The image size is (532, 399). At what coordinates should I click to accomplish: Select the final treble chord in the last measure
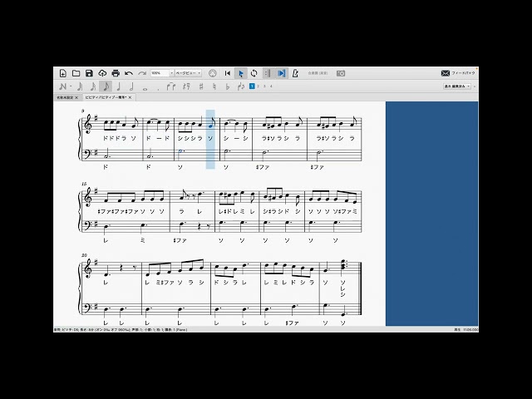(x=342, y=266)
